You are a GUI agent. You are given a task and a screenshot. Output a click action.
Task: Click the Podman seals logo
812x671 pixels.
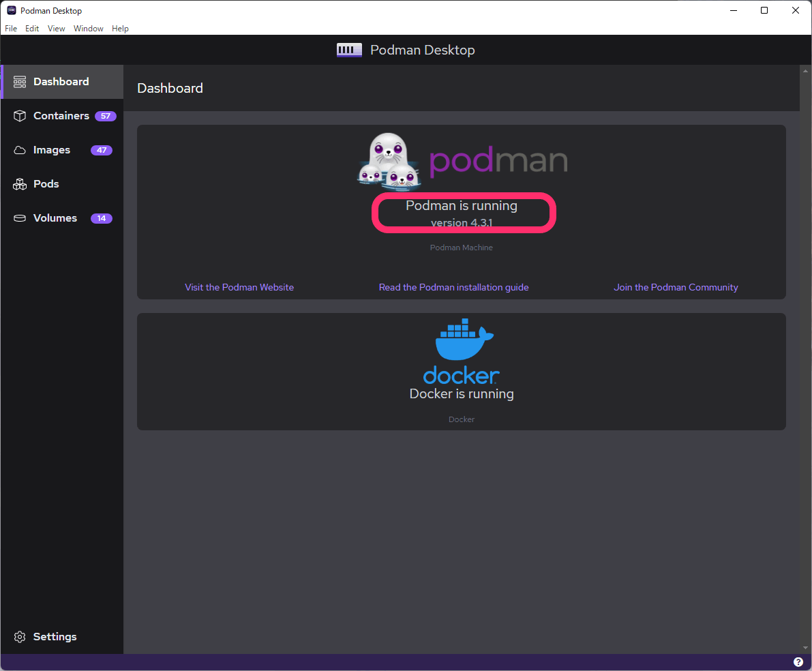(x=389, y=162)
